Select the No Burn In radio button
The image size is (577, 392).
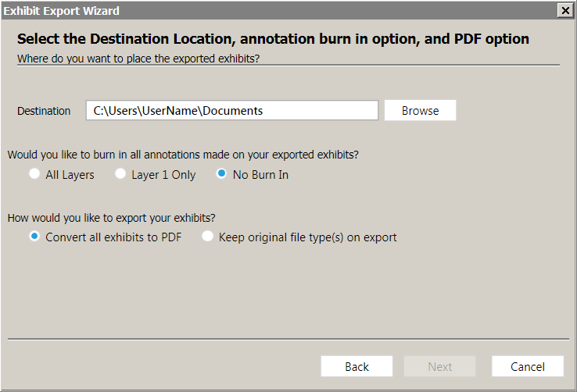221,173
